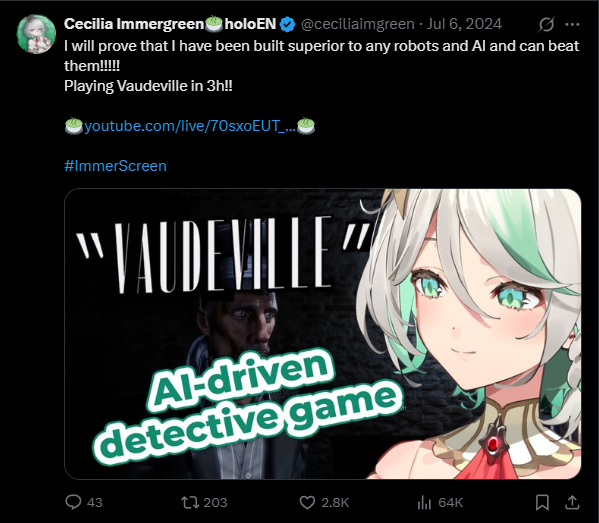Open the reply speech bubble icon
Viewport: 599px width, 523px height.
pyautogui.click(x=73, y=502)
